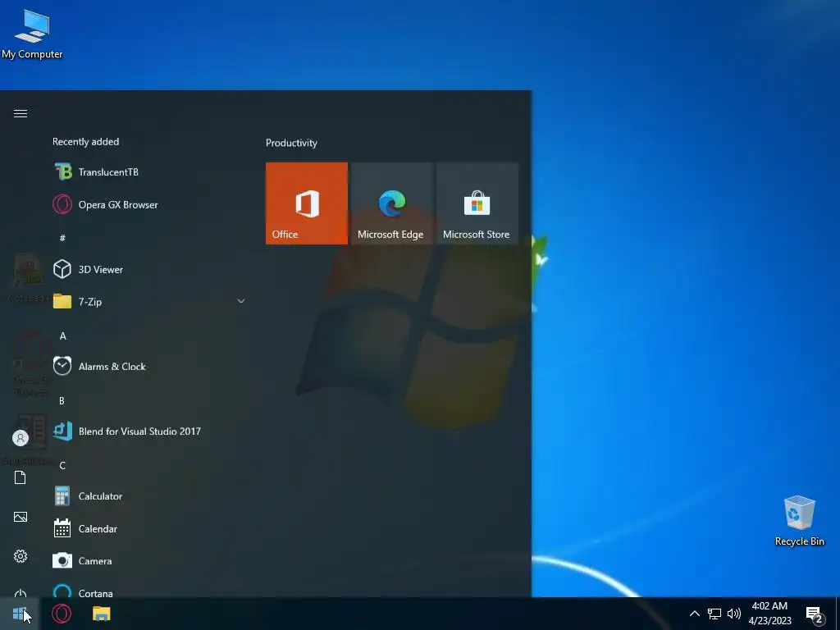Viewport: 840px width, 630px height.
Task: Open the volume speaker icon
Action: tap(734, 614)
